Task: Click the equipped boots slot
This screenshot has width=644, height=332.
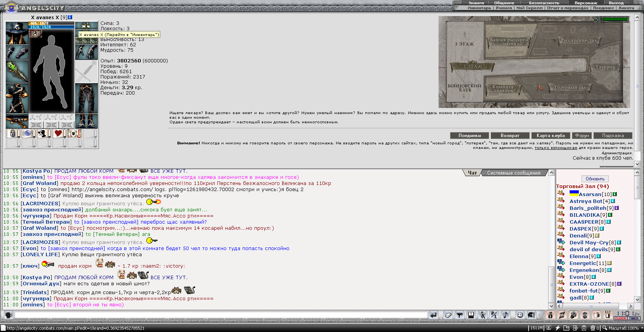Action: [86, 121]
